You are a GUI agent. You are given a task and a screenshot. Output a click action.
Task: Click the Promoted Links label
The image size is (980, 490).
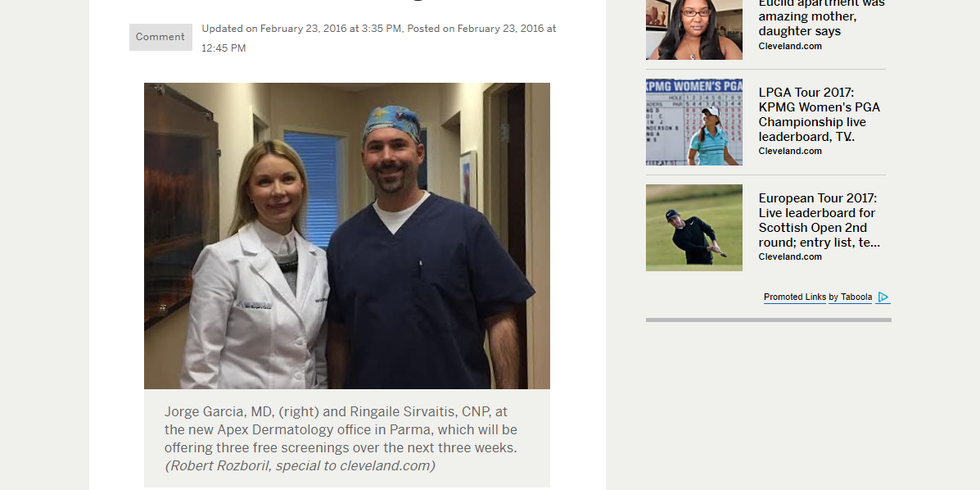coord(795,297)
